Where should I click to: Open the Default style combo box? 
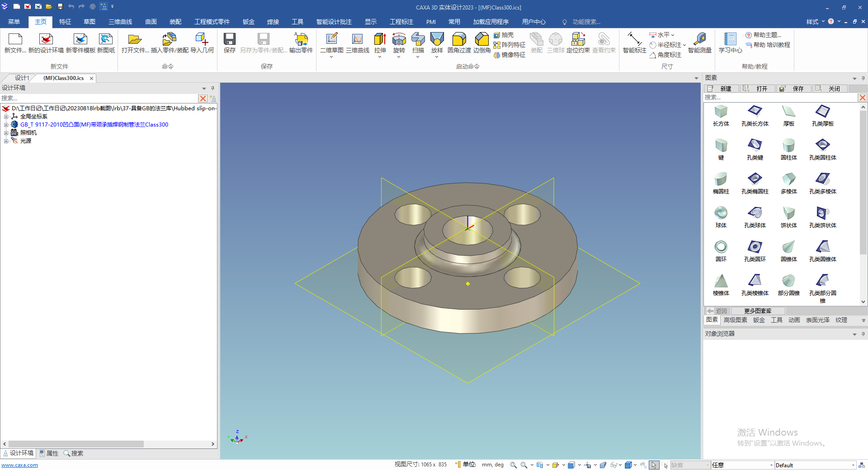(815, 465)
